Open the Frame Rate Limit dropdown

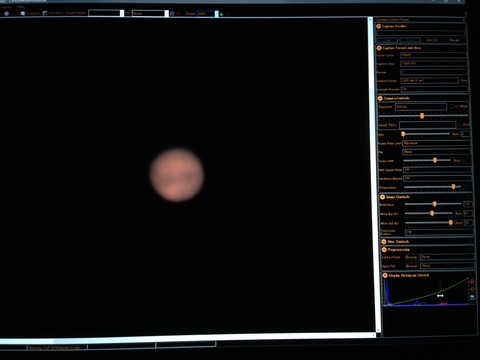click(437, 143)
